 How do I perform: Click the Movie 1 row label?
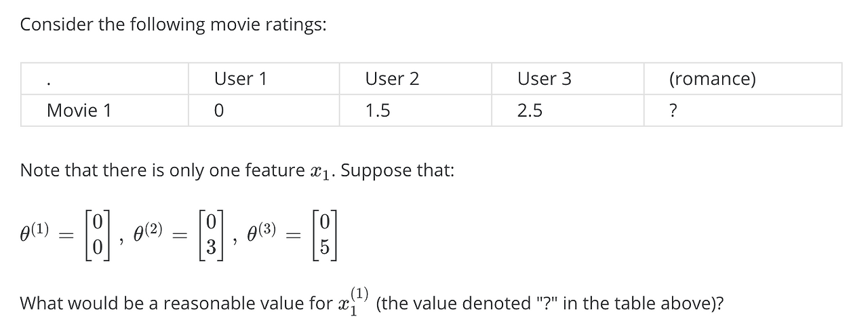tap(79, 111)
